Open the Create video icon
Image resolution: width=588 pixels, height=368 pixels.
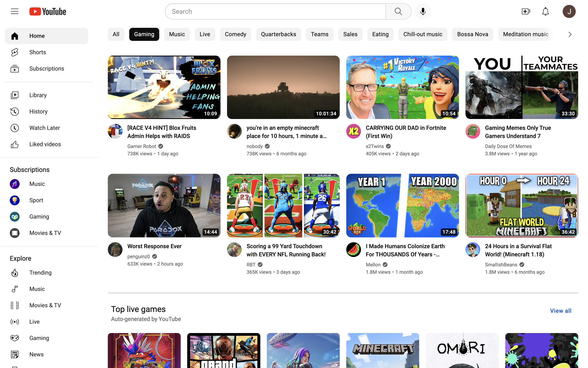pos(526,11)
